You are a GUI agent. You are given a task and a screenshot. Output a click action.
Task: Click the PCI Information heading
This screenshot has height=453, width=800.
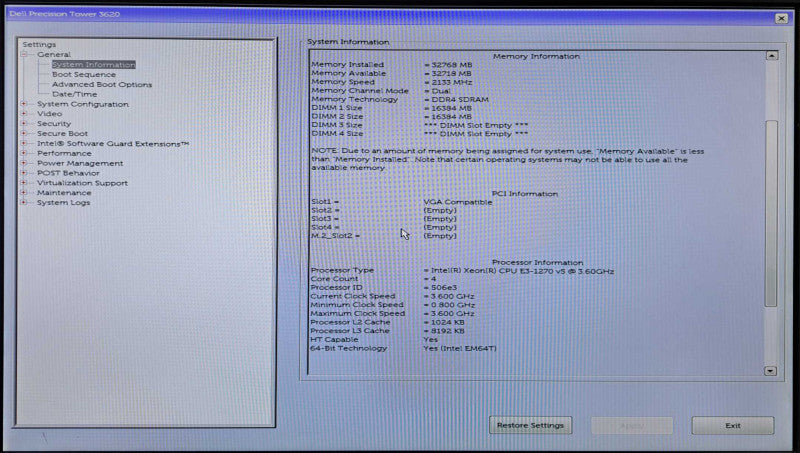[x=524, y=194]
